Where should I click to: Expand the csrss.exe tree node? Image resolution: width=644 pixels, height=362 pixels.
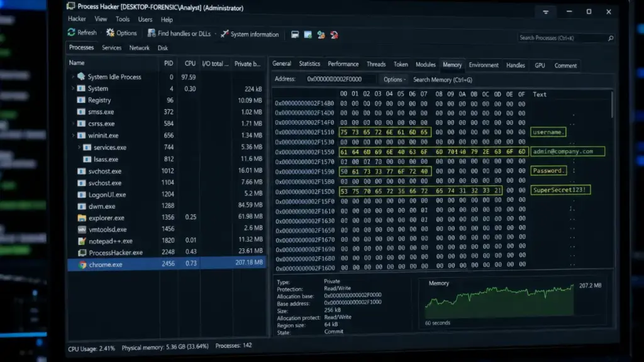pyautogui.click(x=73, y=124)
